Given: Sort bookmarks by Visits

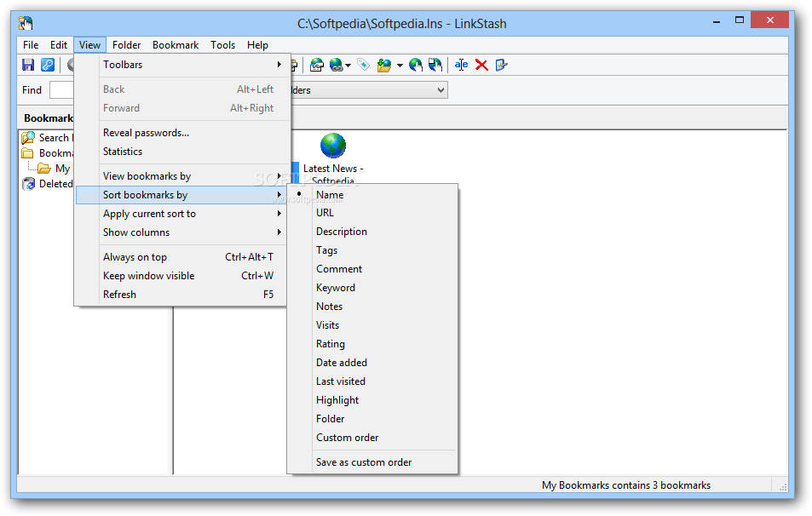Looking at the screenshot, I should 372,325.
